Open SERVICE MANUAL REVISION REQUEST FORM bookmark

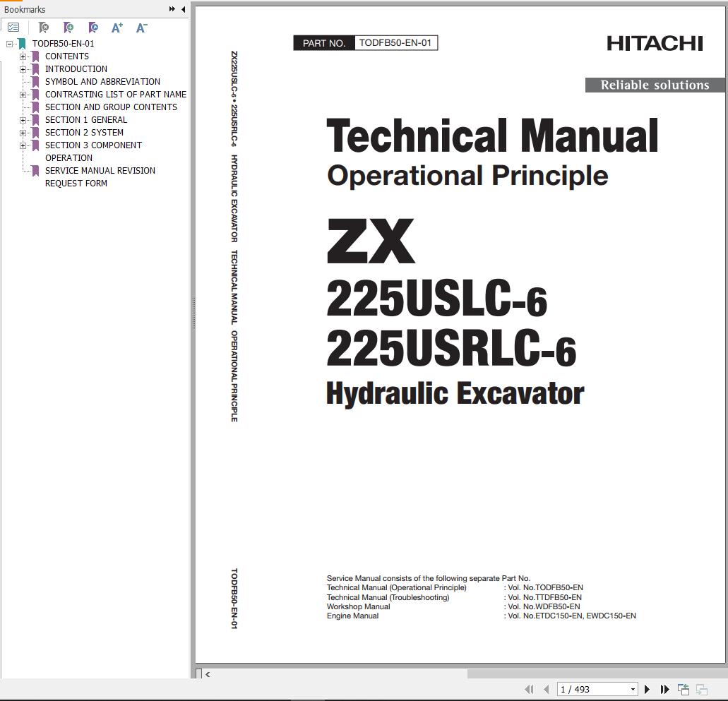tap(100, 177)
